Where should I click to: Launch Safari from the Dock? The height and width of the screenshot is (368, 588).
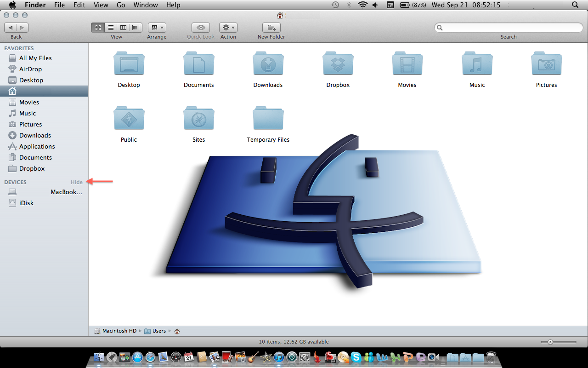(x=150, y=357)
